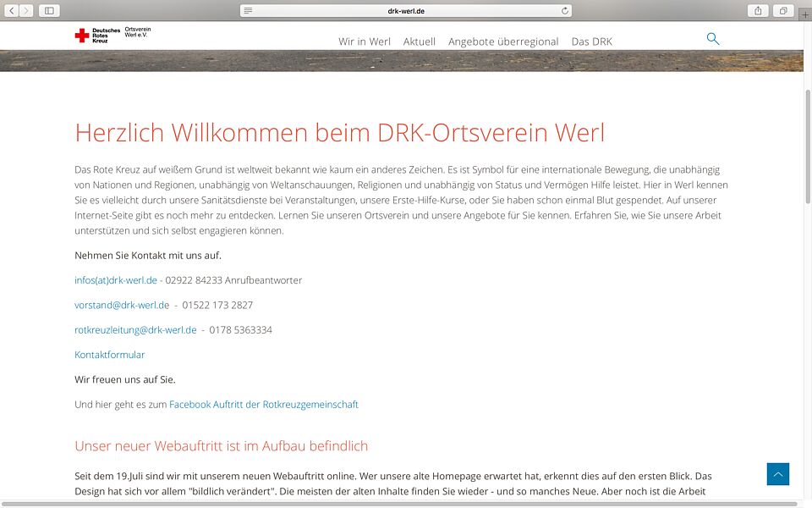
Task: Go forward using the Safari forward arrow
Action: [26, 10]
